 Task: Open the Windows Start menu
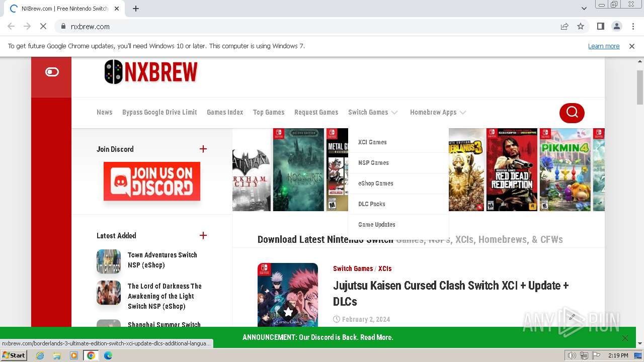click(x=14, y=355)
